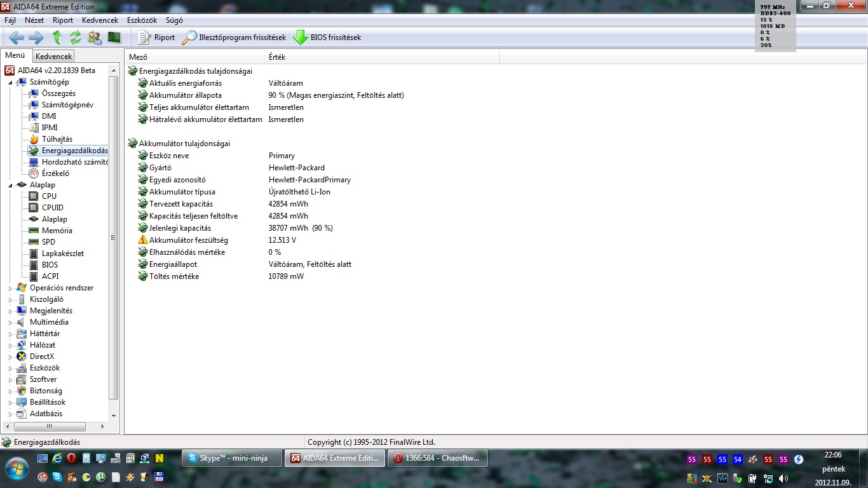Open BIOS frissítések updates

click(x=327, y=37)
